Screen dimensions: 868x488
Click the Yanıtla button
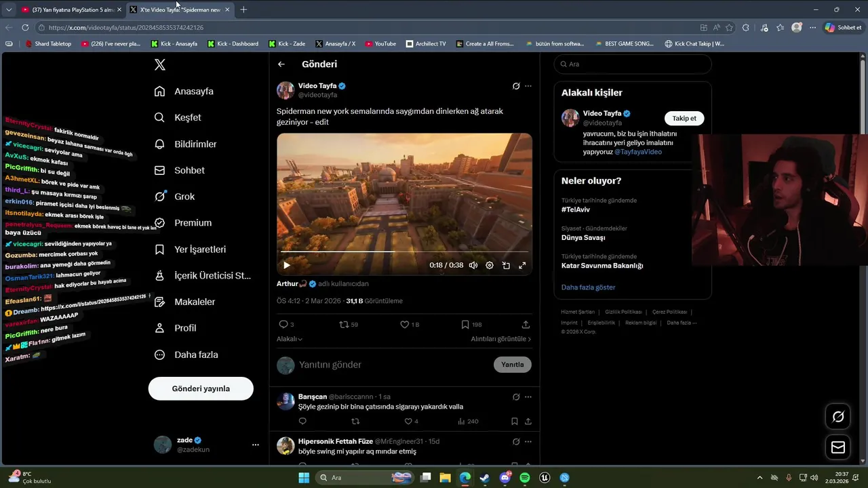pos(513,365)
